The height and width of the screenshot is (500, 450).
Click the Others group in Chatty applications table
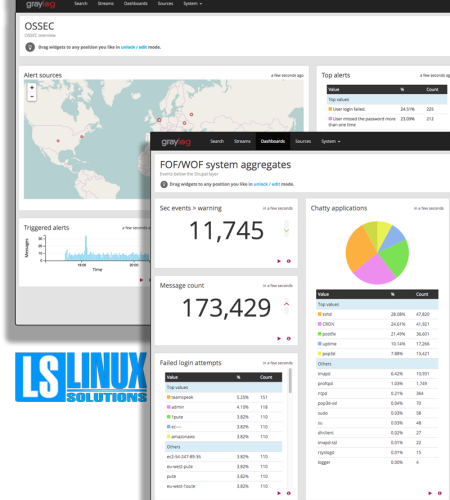(x=377, y=364)
